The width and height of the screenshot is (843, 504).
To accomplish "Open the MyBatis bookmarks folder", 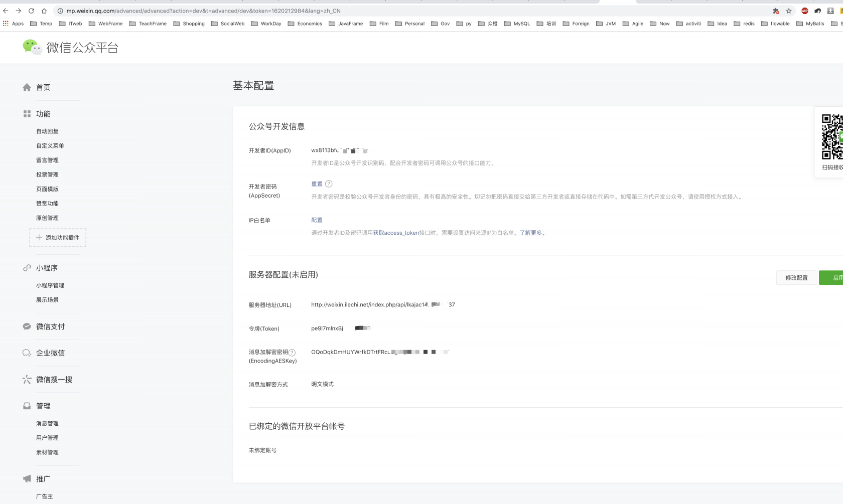I will pyautogui.click(x=810, y=24).
